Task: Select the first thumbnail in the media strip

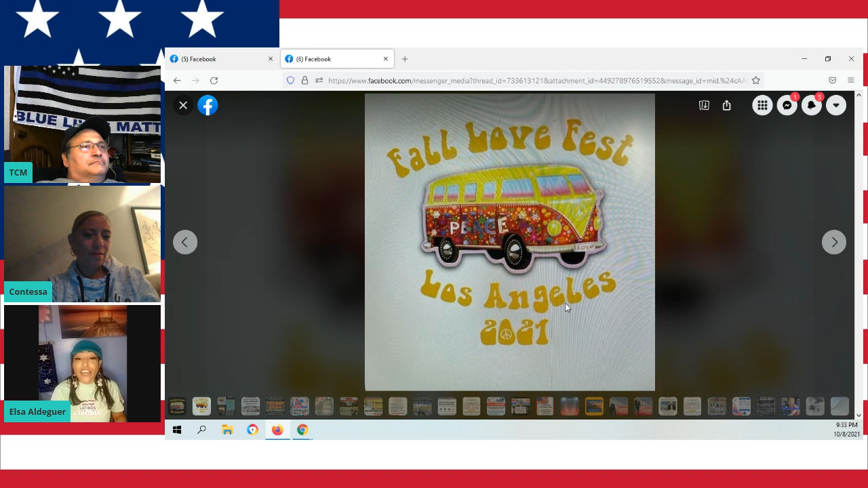Action: click(x=177, y=406)
